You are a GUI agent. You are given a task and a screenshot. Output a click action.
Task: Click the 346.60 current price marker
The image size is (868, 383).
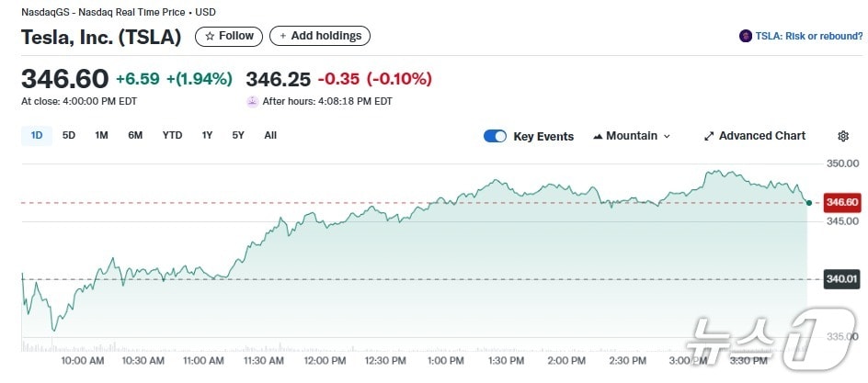841,202
